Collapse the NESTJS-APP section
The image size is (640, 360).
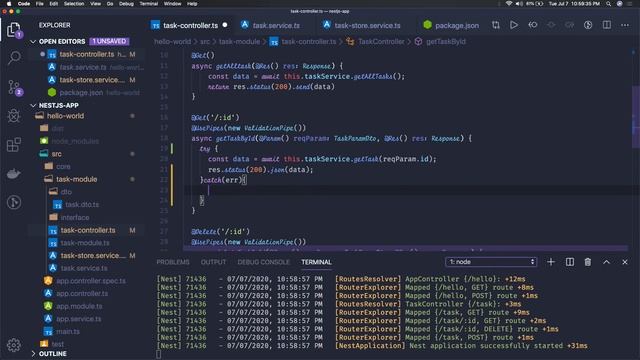[33, 105]
